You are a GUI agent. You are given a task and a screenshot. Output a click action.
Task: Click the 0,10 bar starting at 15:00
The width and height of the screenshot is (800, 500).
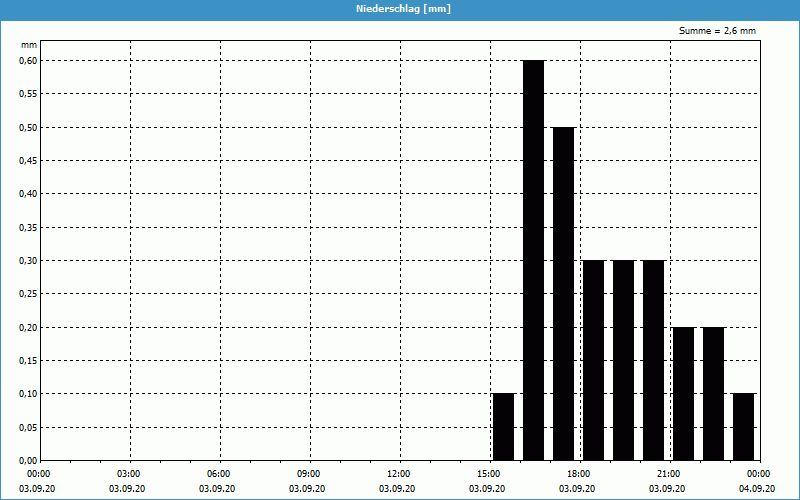point(504,427)
